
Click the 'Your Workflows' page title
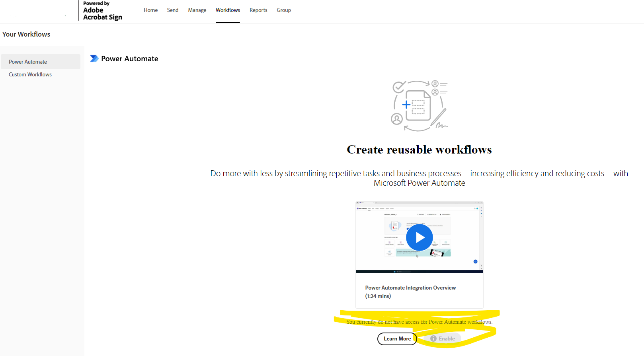(x=26, y=34)
